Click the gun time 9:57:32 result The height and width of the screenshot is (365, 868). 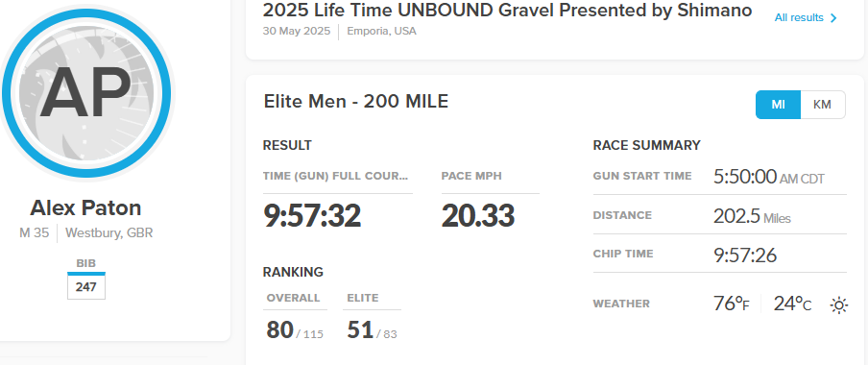(x=312, y=215)
